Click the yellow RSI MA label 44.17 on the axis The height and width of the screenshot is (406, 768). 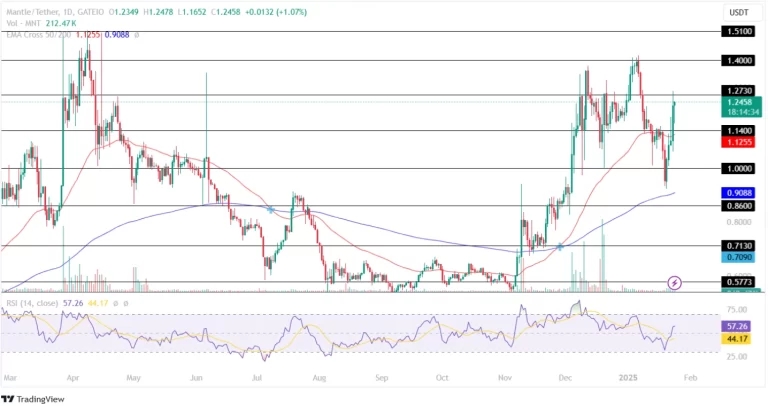(x=736, y=339)
